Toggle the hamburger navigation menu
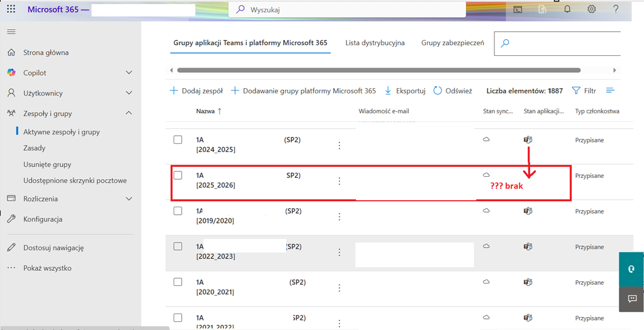The height and width of the screenshot is (330, 644). (x=11, y=32)
